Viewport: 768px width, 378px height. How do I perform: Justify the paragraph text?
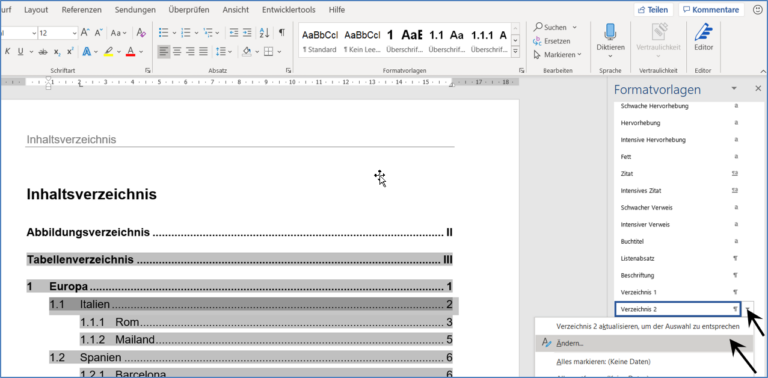(x=203, y=51)
